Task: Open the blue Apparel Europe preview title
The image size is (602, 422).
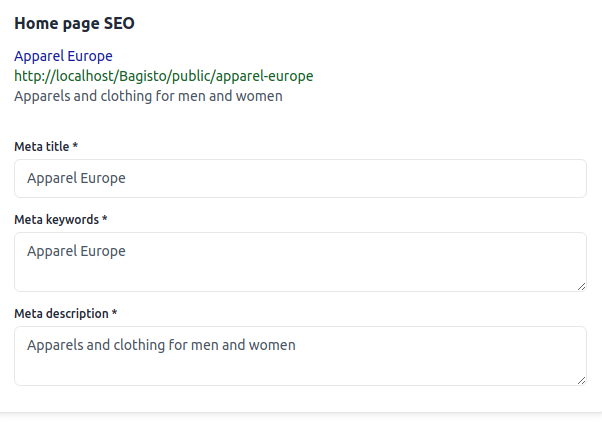Action: pos(63,56)
